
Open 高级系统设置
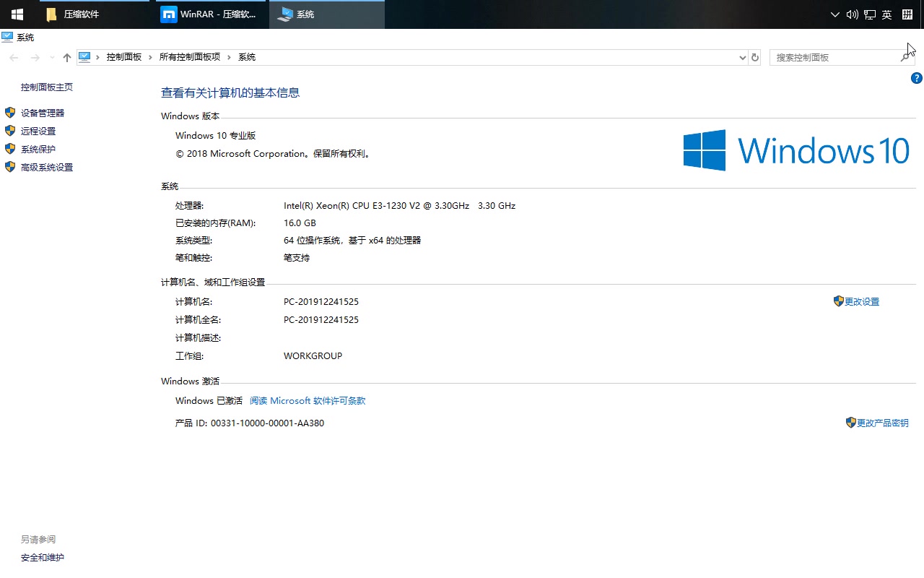[x=44, y=167]
